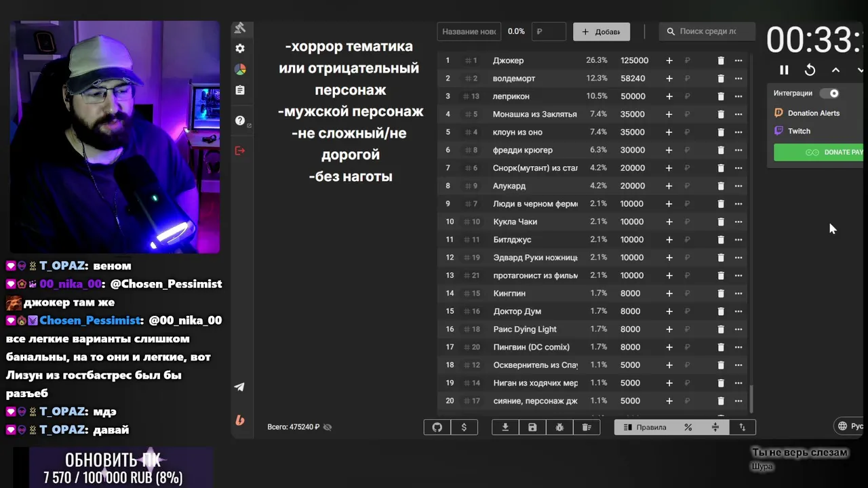
Task: Click the red logout icon in sidebar
Action: point(239,150)
